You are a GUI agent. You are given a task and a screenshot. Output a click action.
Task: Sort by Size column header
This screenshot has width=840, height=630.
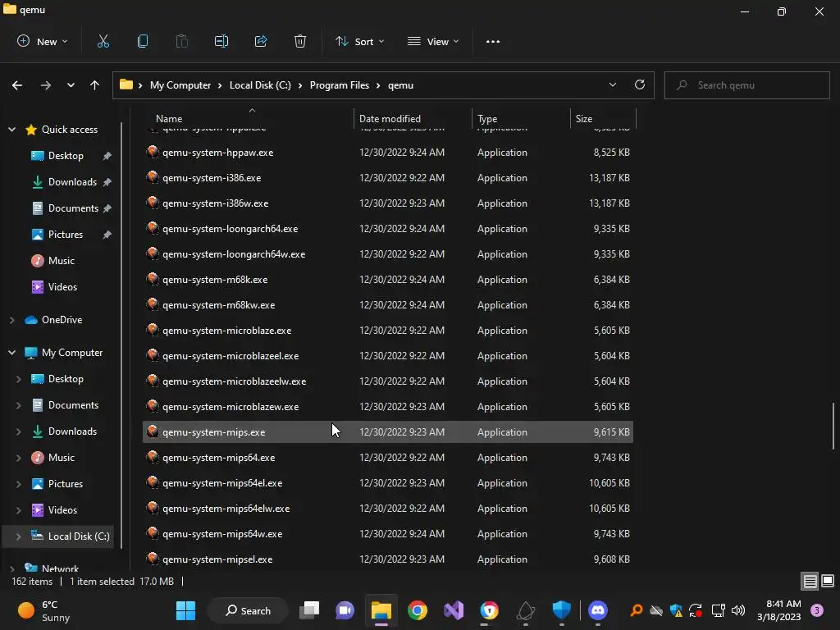pyautogui.click(x=603, y=118)
